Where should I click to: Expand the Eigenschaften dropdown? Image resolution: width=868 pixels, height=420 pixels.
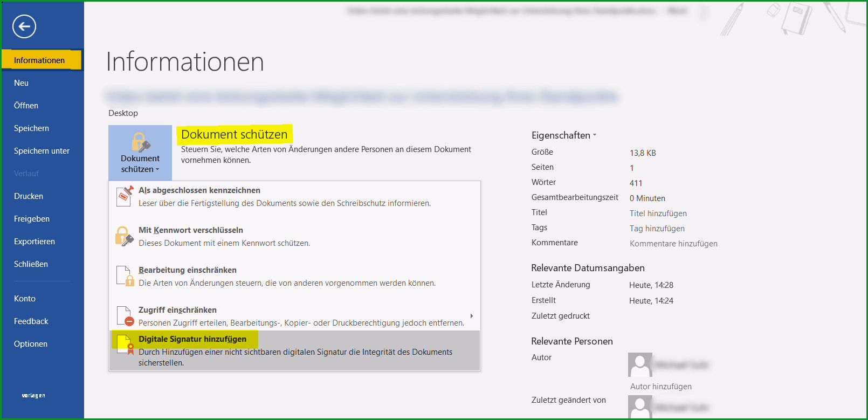563,135
